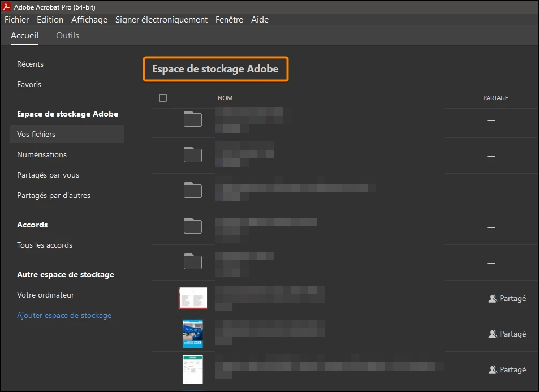
Task: Click the Adobe Acrobat icon in the title bar
Action: point(6,7)
